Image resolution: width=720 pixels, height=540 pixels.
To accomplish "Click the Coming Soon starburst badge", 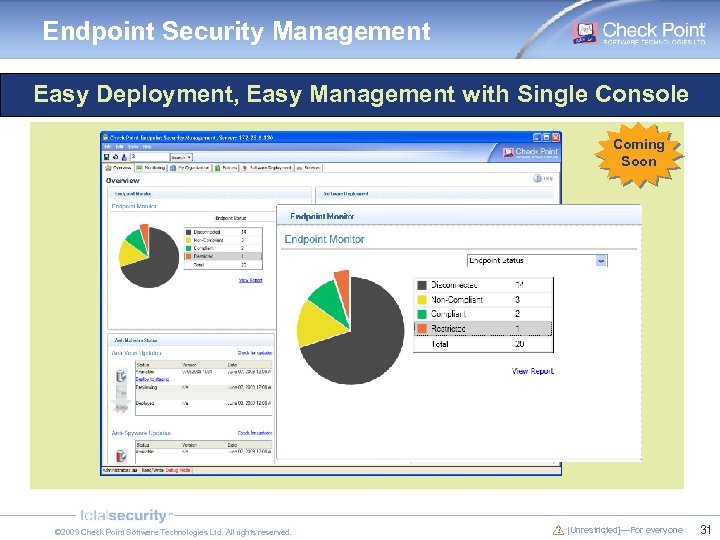I will 639,154.
